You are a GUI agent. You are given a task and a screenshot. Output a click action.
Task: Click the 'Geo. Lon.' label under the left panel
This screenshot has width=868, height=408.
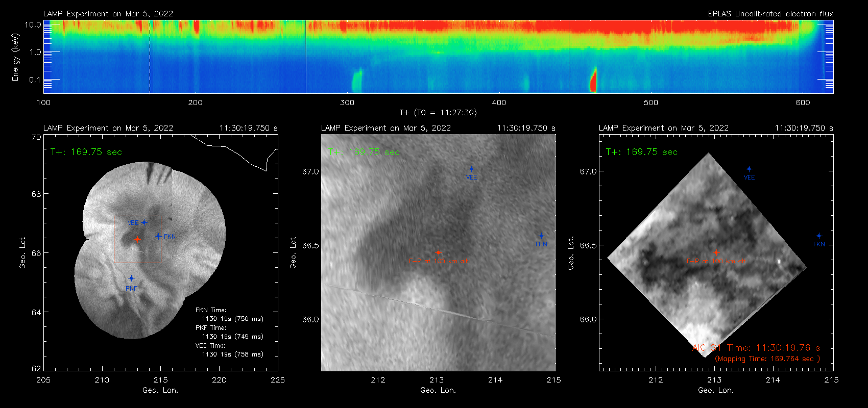pyautogui.click(x=160, y=390)
